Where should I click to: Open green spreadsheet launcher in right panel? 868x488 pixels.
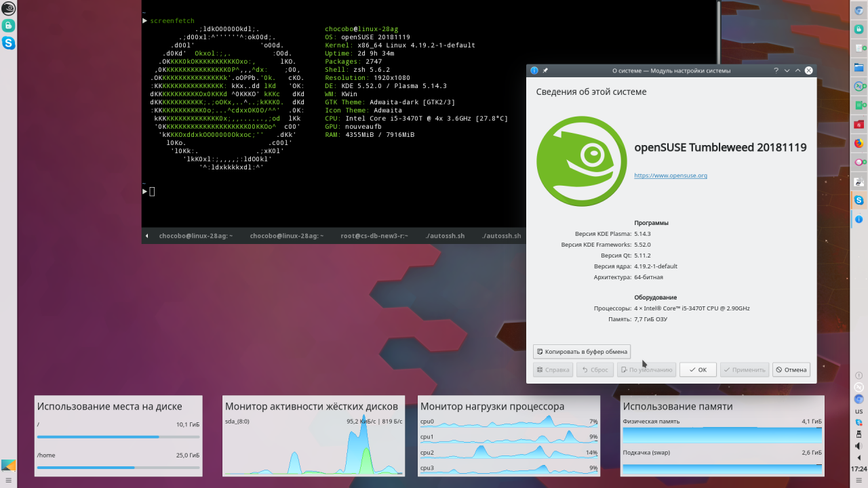coord(859,105)
